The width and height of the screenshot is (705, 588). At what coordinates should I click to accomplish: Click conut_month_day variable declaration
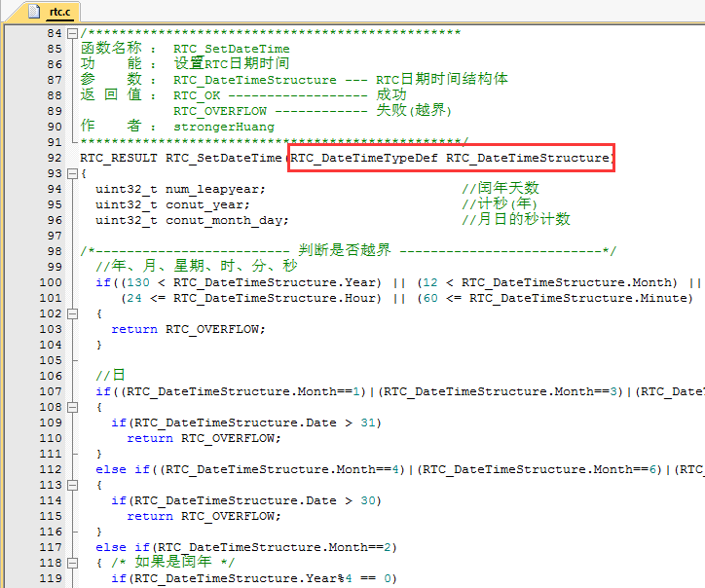point(227,220)
